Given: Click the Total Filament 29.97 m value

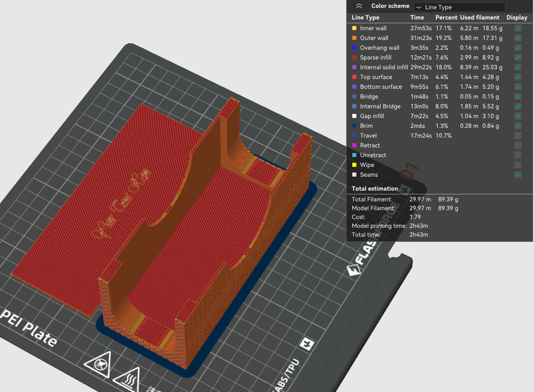Looking at the screenshot, I should tap(420, 199).
